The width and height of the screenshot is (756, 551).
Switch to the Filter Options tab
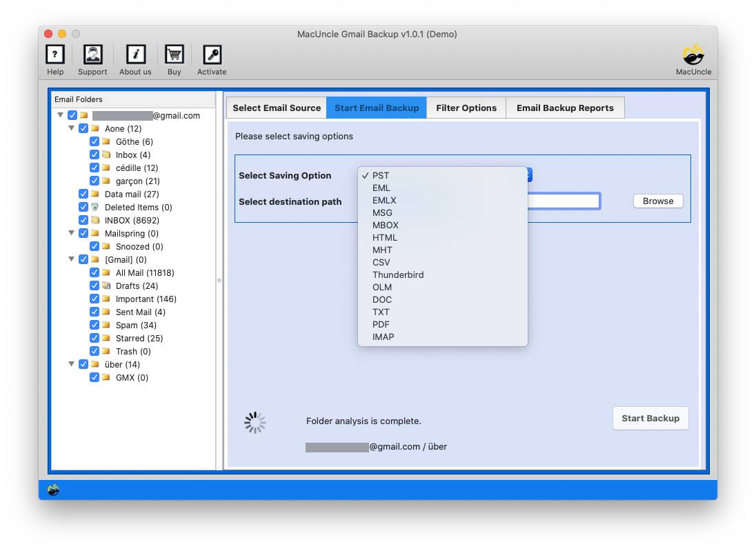(466, 108)
